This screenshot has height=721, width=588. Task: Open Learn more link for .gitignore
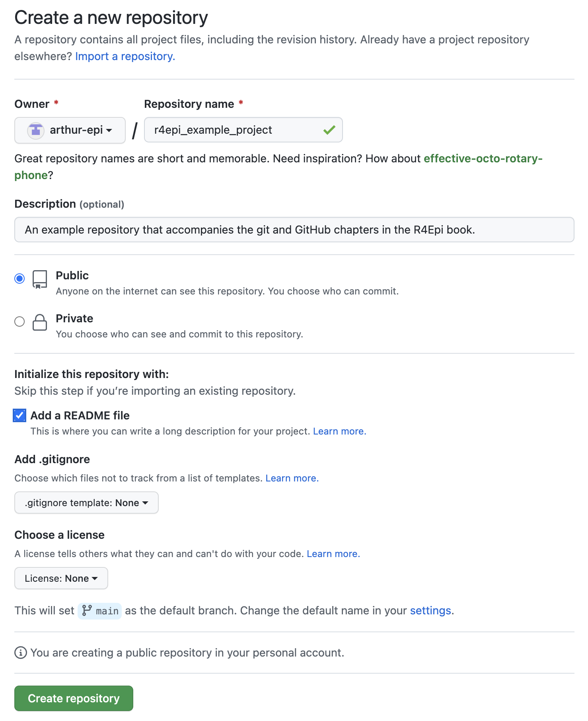pyautogui.click(x=292, y=478)
